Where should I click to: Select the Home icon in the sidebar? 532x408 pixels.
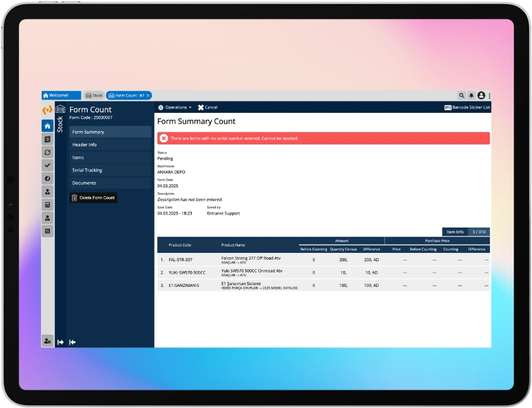point(47,125)
